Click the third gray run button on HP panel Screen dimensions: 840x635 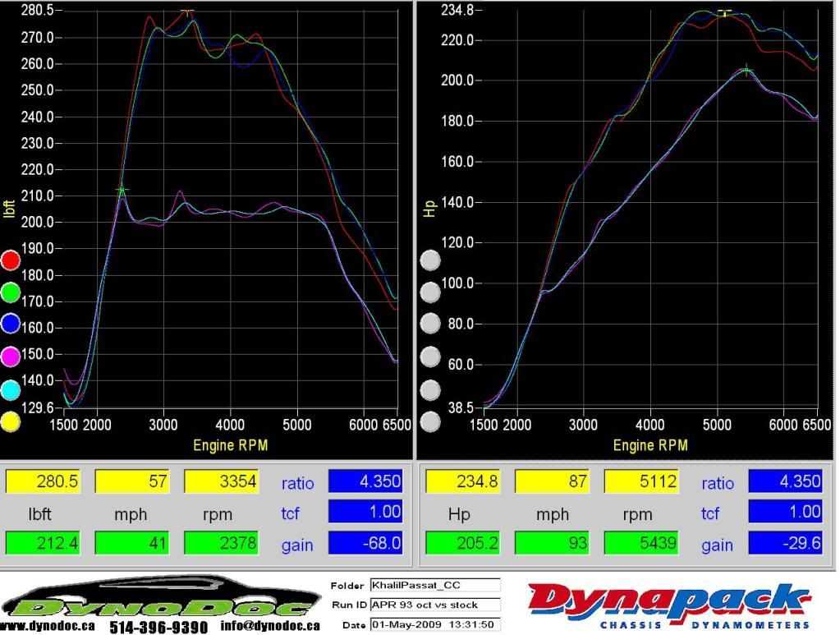tap(429, 324)
